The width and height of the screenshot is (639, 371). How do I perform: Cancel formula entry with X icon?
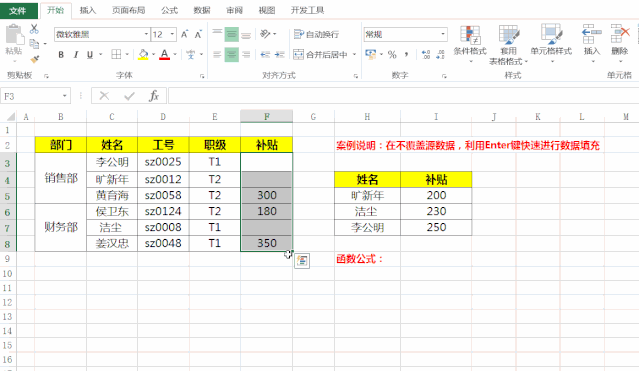click(104, 96)
